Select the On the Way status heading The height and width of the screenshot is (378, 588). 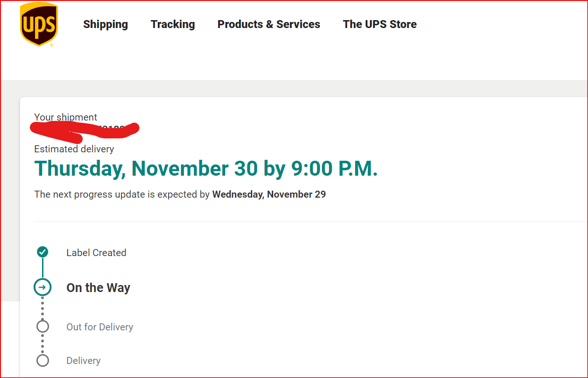[98, 288]
